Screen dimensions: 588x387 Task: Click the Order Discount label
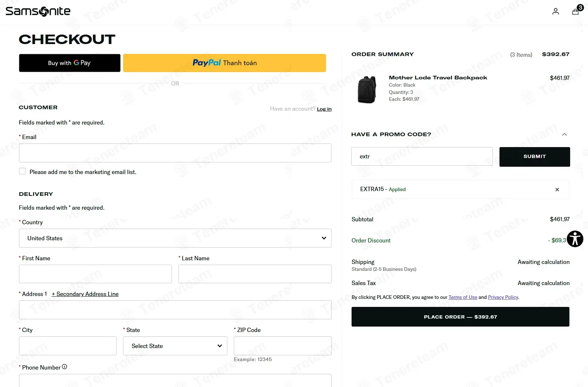[x=371, y=241]
